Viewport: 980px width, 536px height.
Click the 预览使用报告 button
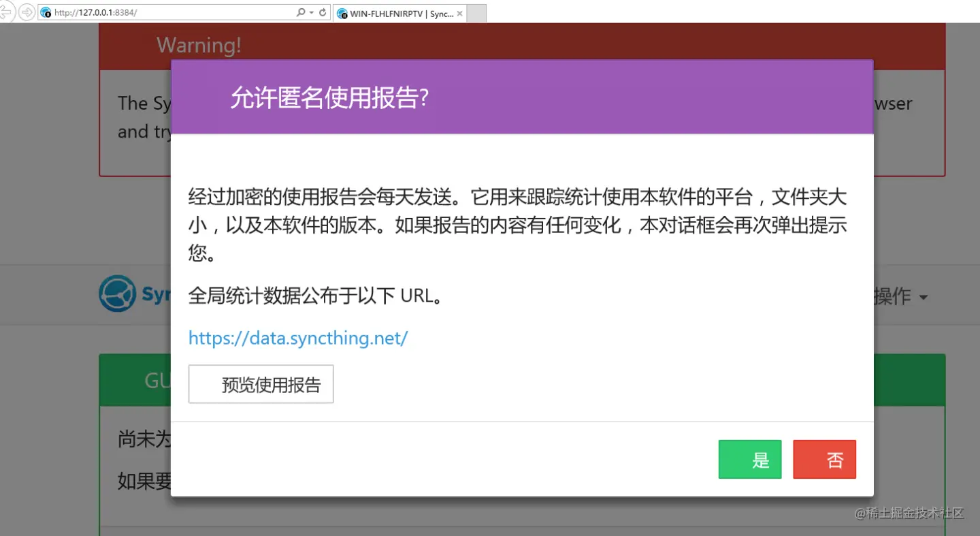(261, 384)
